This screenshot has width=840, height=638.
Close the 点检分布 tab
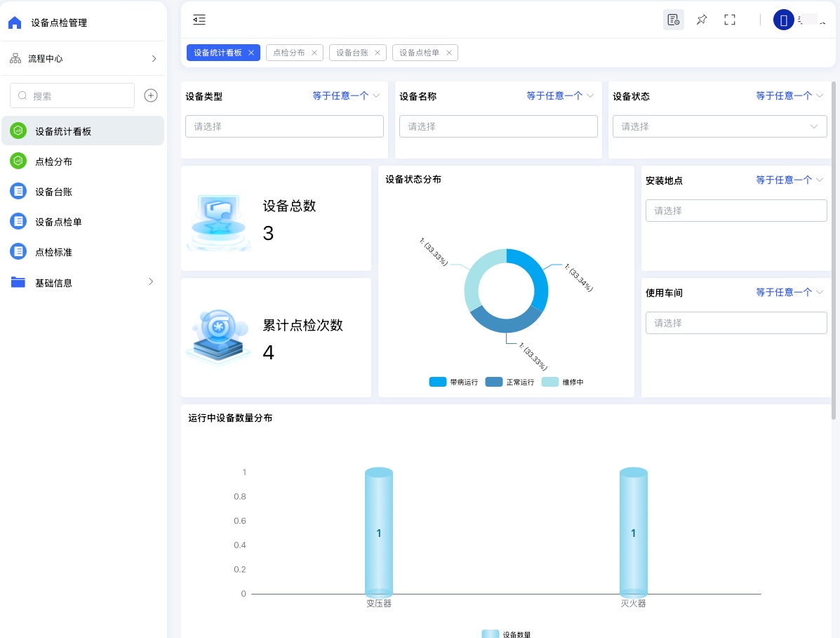tap(314, 53)
